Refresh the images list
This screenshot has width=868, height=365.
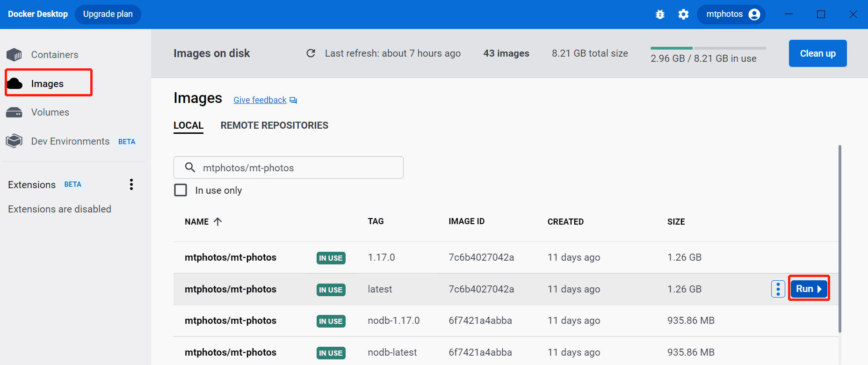pyautogui.click(x=311, y=53)
